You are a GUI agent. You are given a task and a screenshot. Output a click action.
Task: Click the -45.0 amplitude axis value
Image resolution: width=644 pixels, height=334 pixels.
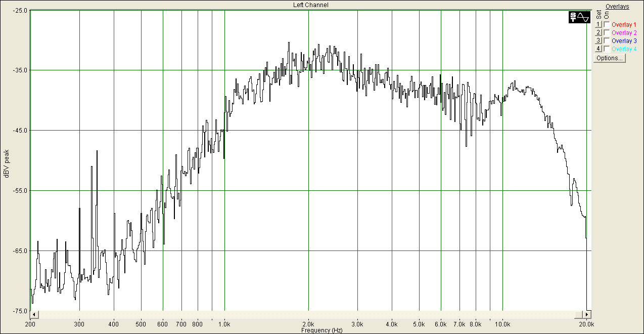click(x=20, y=131)
